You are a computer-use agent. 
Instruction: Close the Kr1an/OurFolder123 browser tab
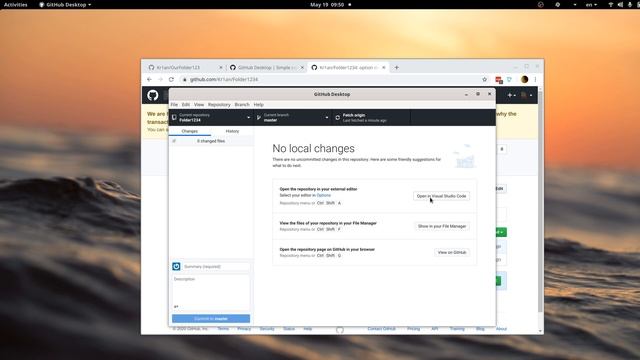click(x=221, y=67)
